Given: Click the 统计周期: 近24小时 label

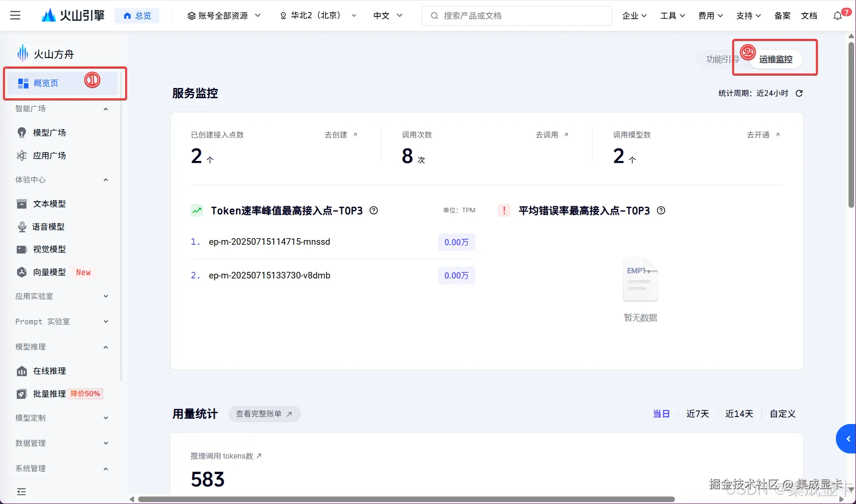Looking at the screenshot, I should 754,93.
